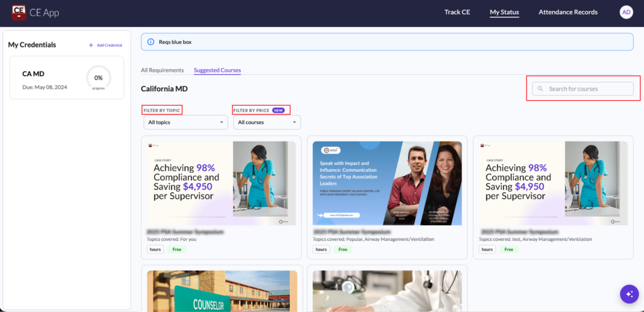Click the FILTER BY PRICE label
Image resolution: width=644 pixels, height=312 pixels.
click(x=252, y=111)
